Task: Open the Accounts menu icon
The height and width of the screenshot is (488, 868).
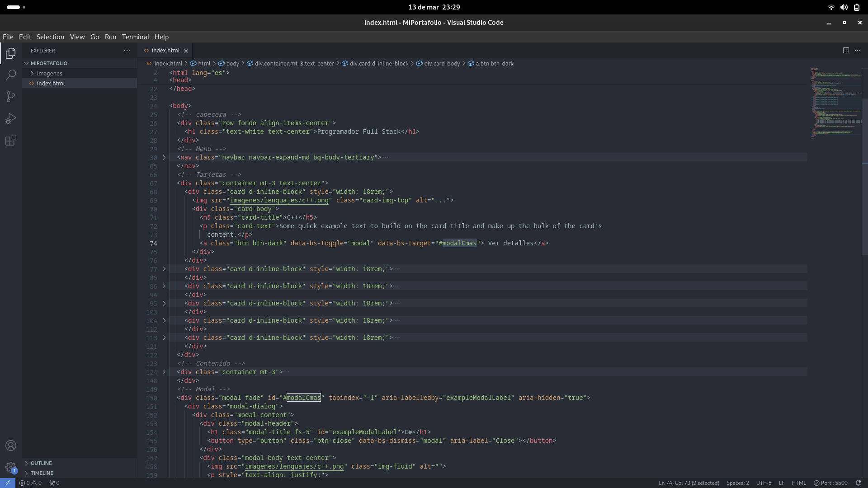Action: (x=11, y=446)
